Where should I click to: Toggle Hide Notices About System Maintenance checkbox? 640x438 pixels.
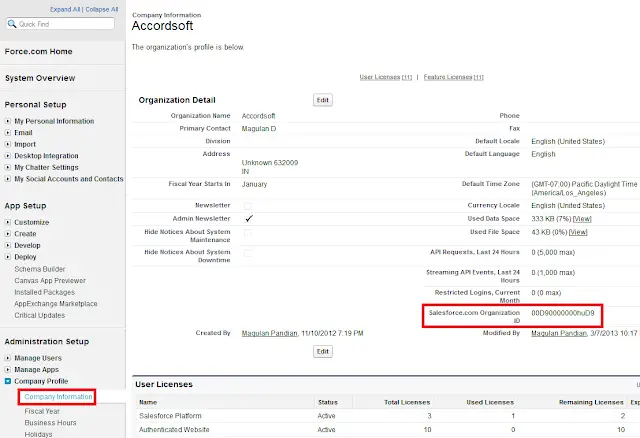click(248, 233)
